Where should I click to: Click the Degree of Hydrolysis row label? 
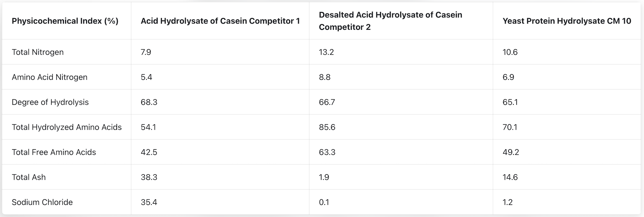(x=50, y=102)
